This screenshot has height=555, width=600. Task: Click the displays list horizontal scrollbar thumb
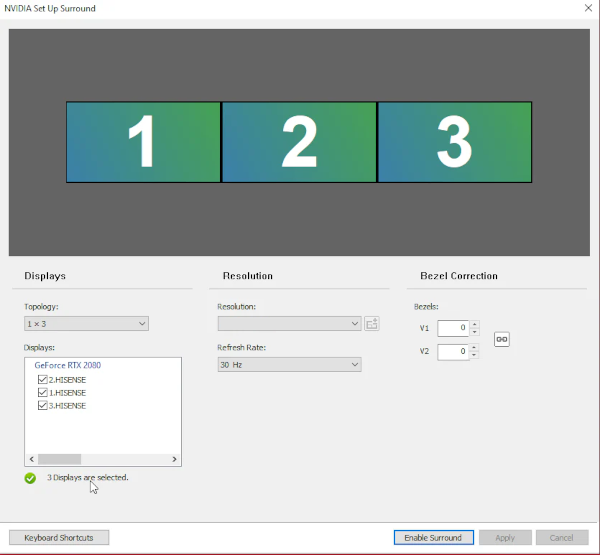[x=59, y=459]
